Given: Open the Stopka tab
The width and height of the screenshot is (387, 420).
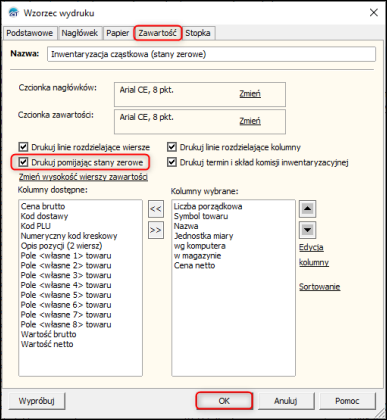Looking at the screenshot, I should tap(198, 33).
